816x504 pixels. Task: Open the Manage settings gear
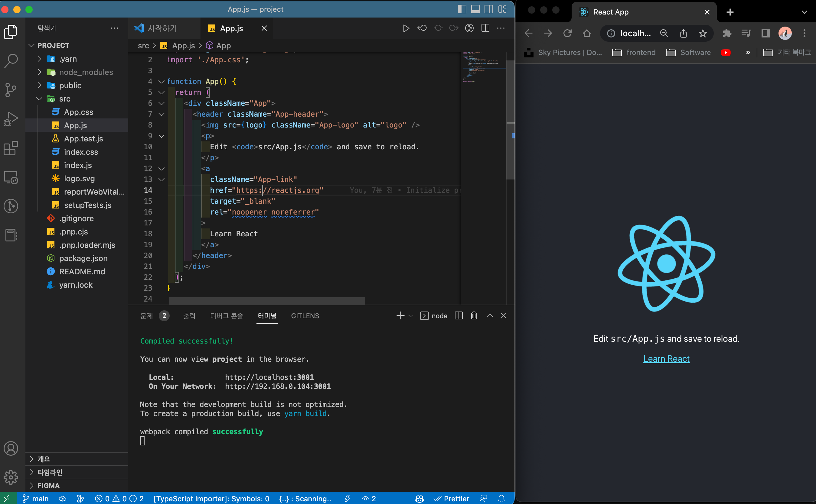point(11,477)
